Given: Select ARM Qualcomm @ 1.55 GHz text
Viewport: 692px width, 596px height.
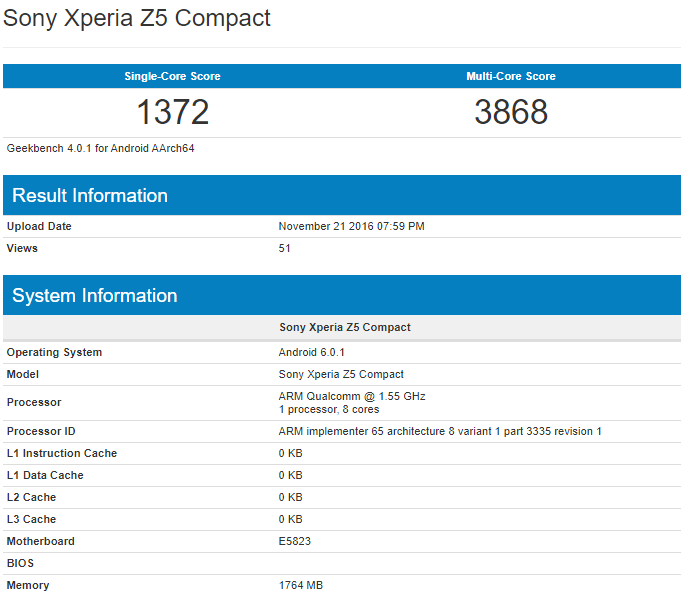Looking at the screenshot, I should point(352,396).
